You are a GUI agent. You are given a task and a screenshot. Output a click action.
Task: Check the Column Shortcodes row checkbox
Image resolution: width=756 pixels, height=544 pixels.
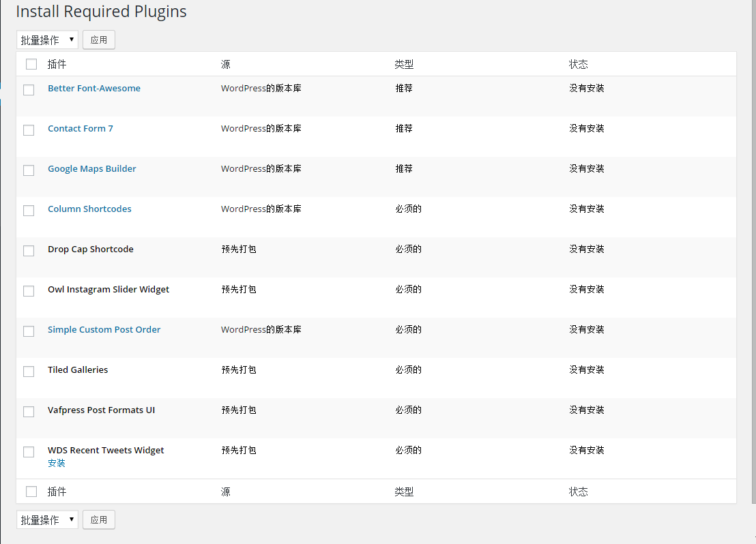29,211
